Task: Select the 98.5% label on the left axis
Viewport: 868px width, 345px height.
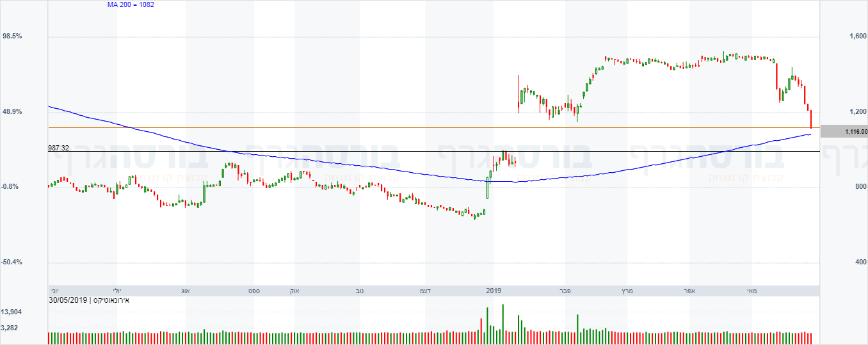Action: (13, 36)
